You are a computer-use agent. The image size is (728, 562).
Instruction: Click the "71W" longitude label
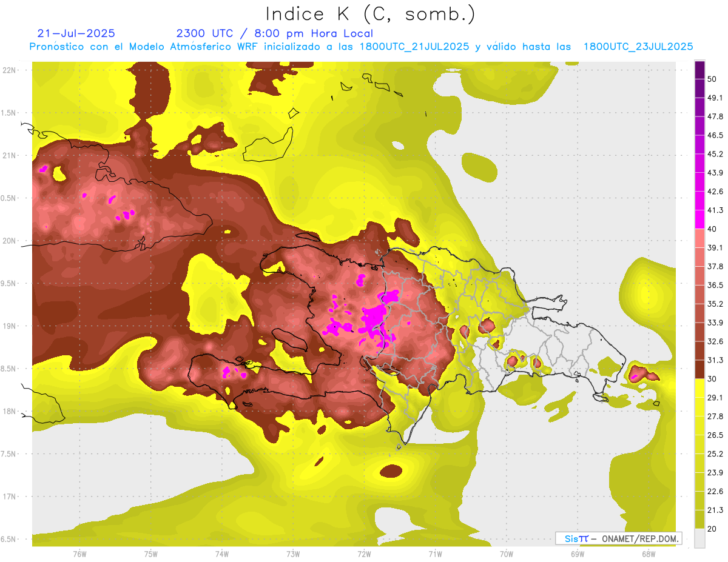coord(435,554)
